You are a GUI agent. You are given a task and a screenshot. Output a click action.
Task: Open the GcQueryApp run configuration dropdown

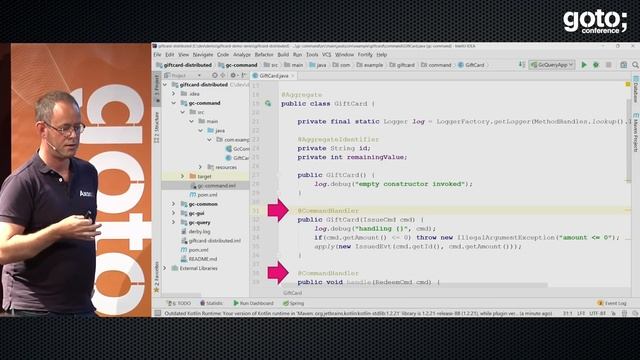(552, 64)
